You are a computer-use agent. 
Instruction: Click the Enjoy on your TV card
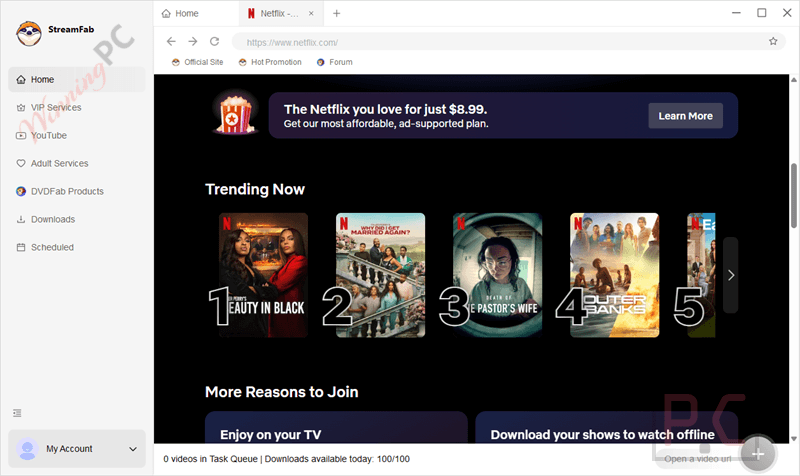coord(336,428)
